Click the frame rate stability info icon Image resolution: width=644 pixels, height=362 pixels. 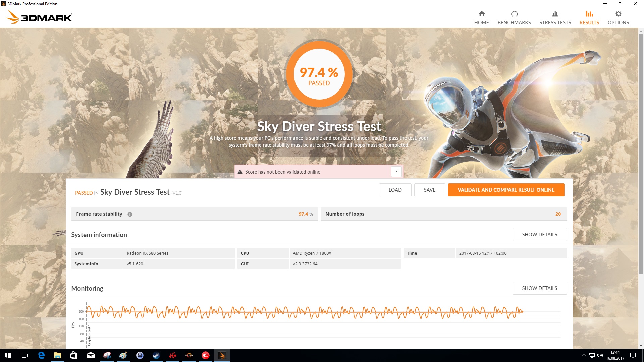130,214
